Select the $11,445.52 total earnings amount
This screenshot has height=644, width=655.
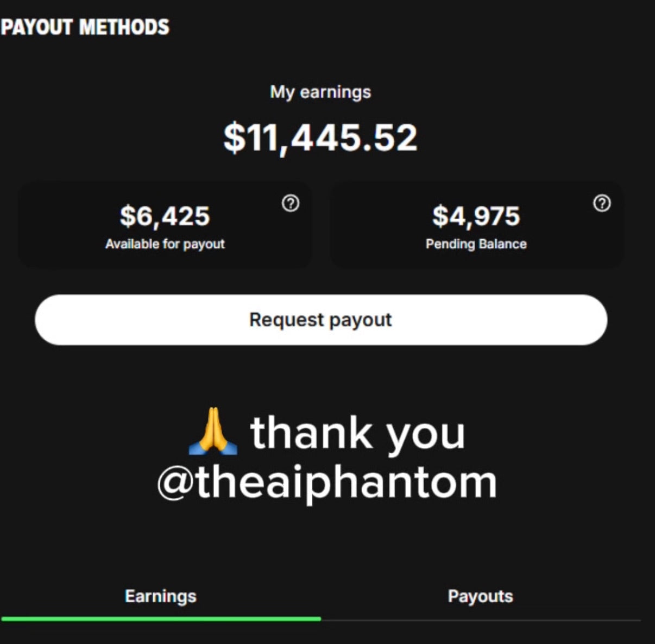(x=320, y=137)
